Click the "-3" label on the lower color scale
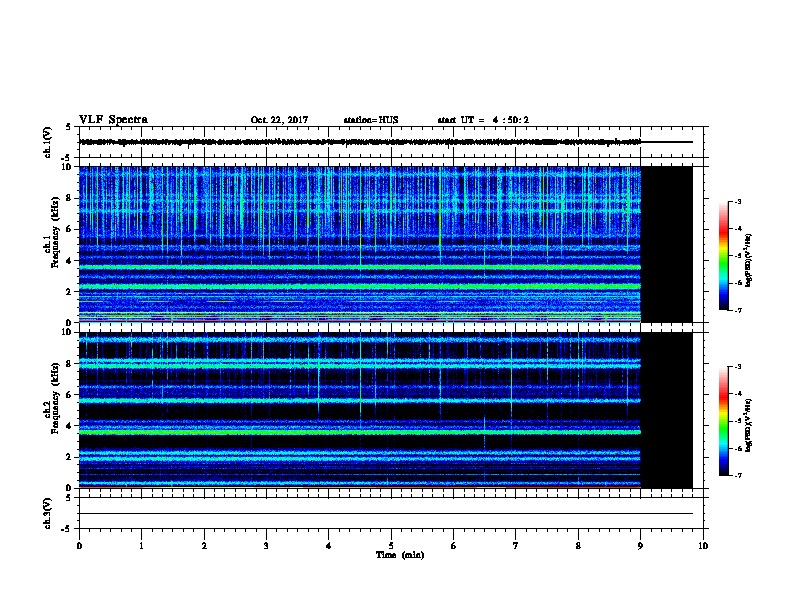The width and height of the screenshot is (792, 612). coord(737,367)
